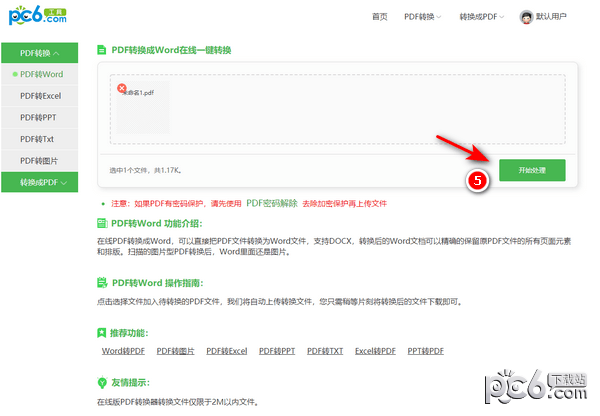Select PDF转图片 in the sidebar
The width and height of the screenshot is (600, 416).
click(41, 161)
